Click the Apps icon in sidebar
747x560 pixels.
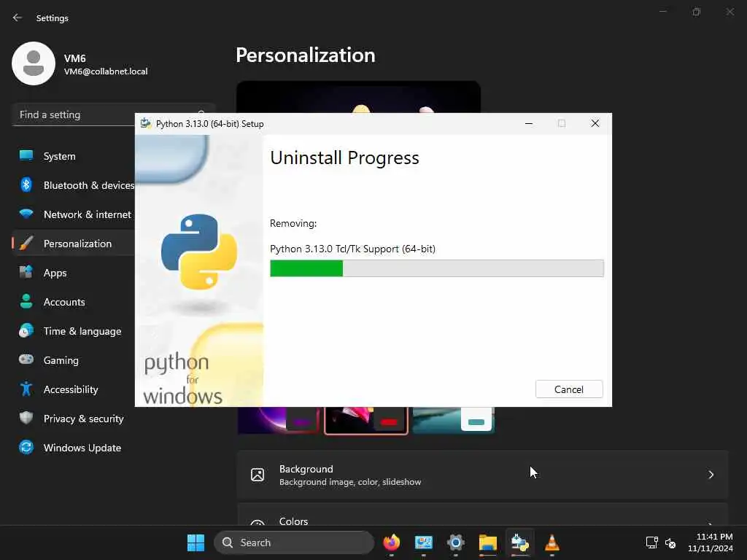point(26,272)
